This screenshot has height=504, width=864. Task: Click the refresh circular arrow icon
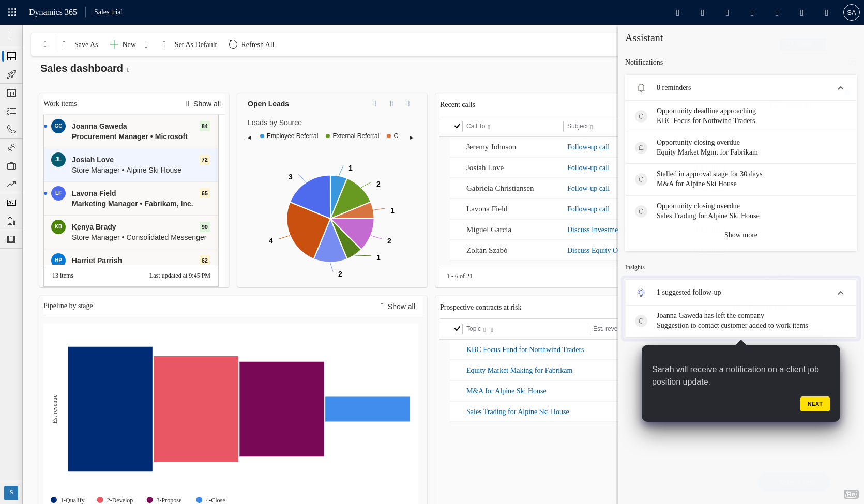[x=233, y=44]
